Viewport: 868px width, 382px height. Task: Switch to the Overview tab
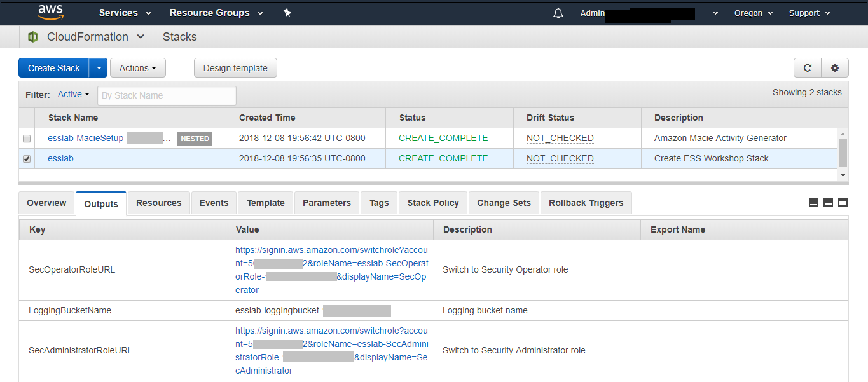click(x=46, y=203)
